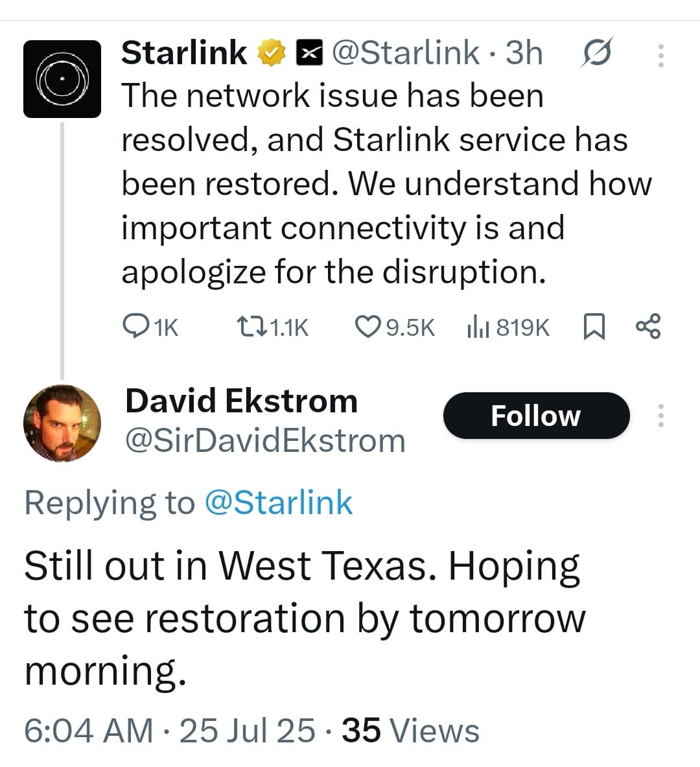This screenshot has width=700, height=767.
Task: Click the X affiliation badge next to Starlink
Action: [x=310, y=53]
